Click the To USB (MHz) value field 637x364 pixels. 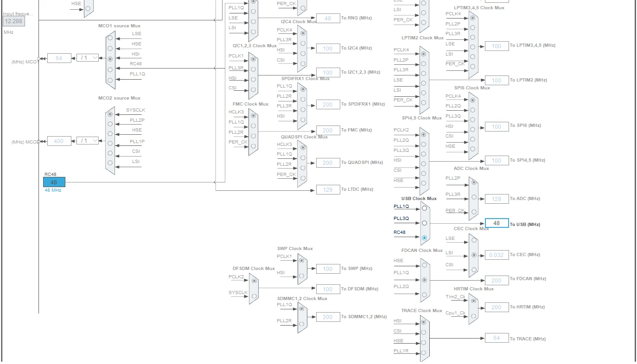[x=497, y=223]
